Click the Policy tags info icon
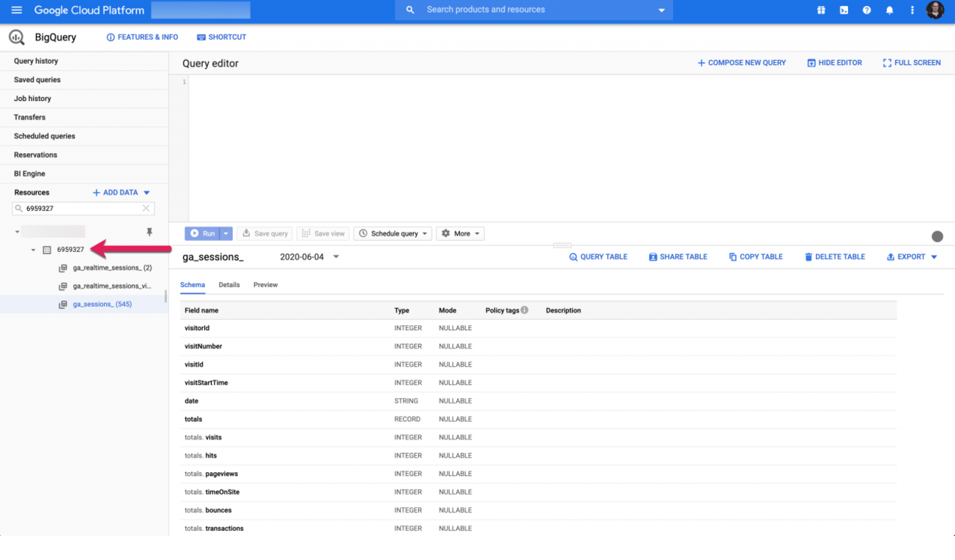Image resolution: width=955 pixels, height=560 pixels. (524, 310)
